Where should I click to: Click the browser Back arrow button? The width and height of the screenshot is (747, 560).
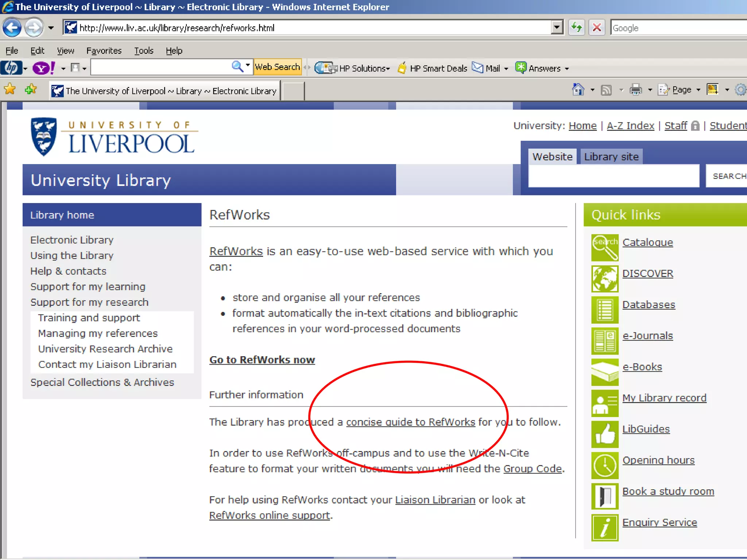point(12,28)
